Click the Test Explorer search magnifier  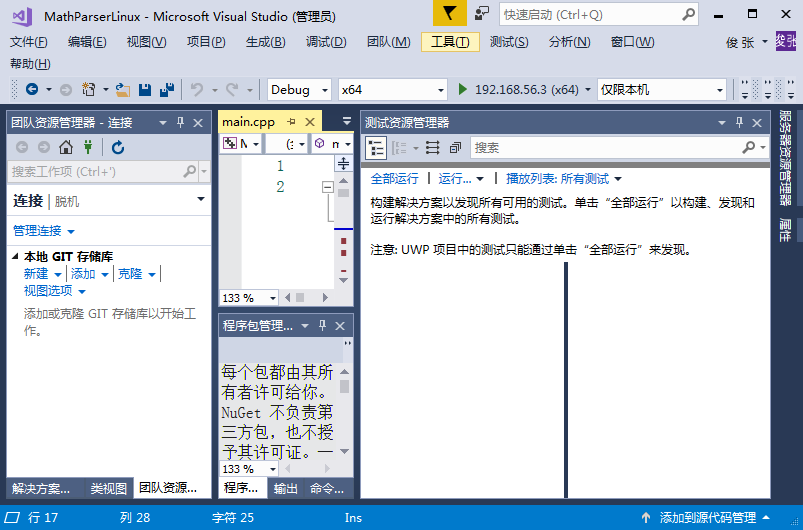(748, 147)
